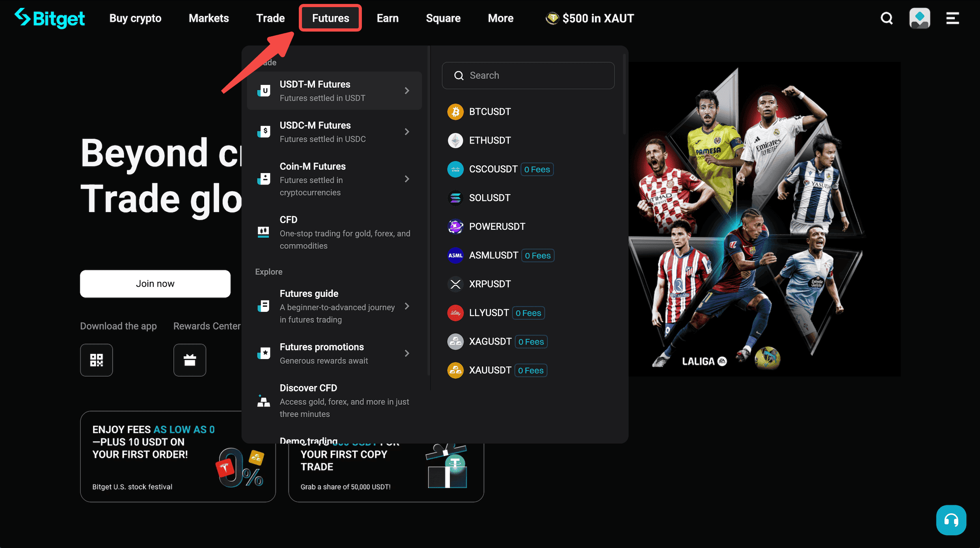Click the Bitget logo
The width and height of the screenshot is (980, 548).
[50, 18]
